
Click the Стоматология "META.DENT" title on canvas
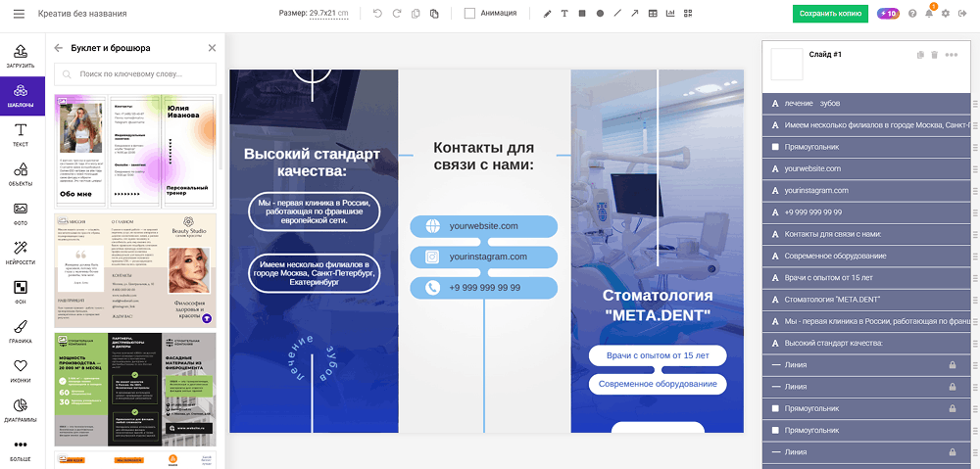point(658,305)
